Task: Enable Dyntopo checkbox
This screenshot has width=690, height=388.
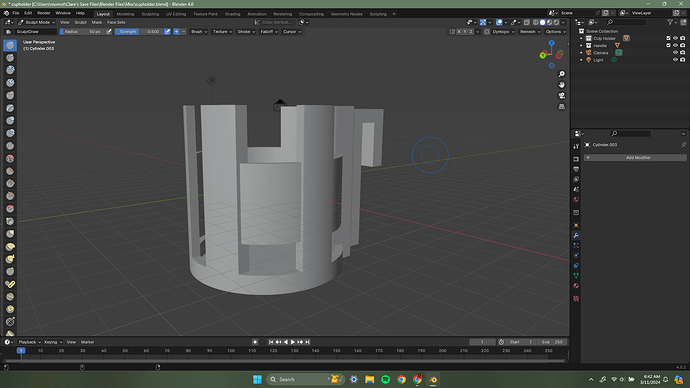Action: [487, 32]
